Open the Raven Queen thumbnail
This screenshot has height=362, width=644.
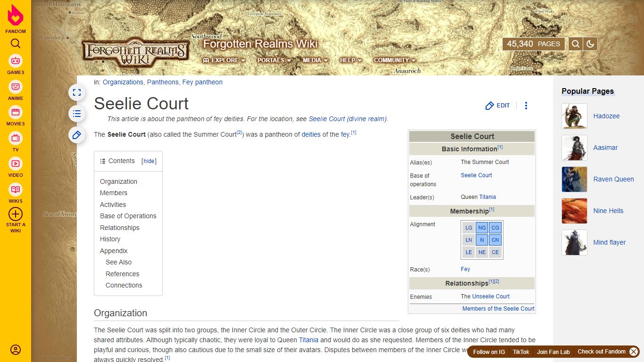tap(574, 179)
